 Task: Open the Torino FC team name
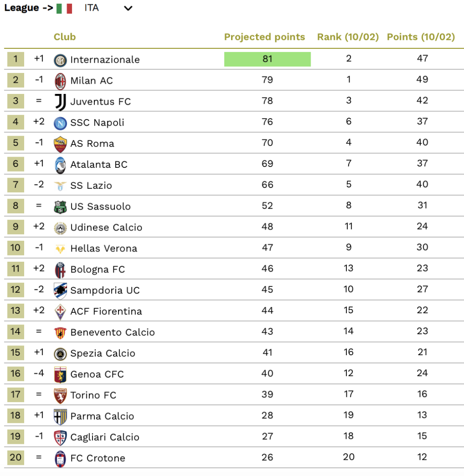[x=93, y=395]
